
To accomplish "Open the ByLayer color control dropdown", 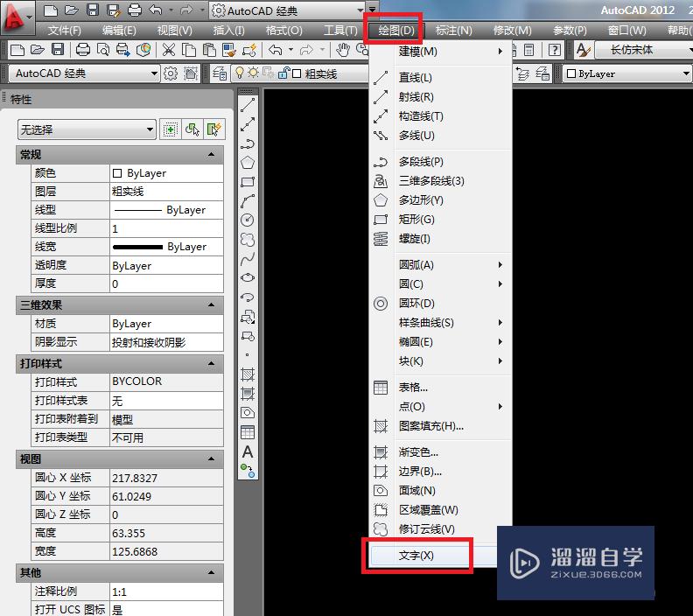I will [626, 73].
